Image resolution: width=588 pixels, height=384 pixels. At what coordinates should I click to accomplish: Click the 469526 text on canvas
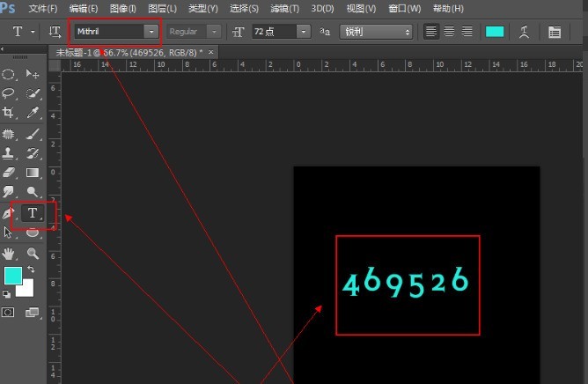(405, 282)
